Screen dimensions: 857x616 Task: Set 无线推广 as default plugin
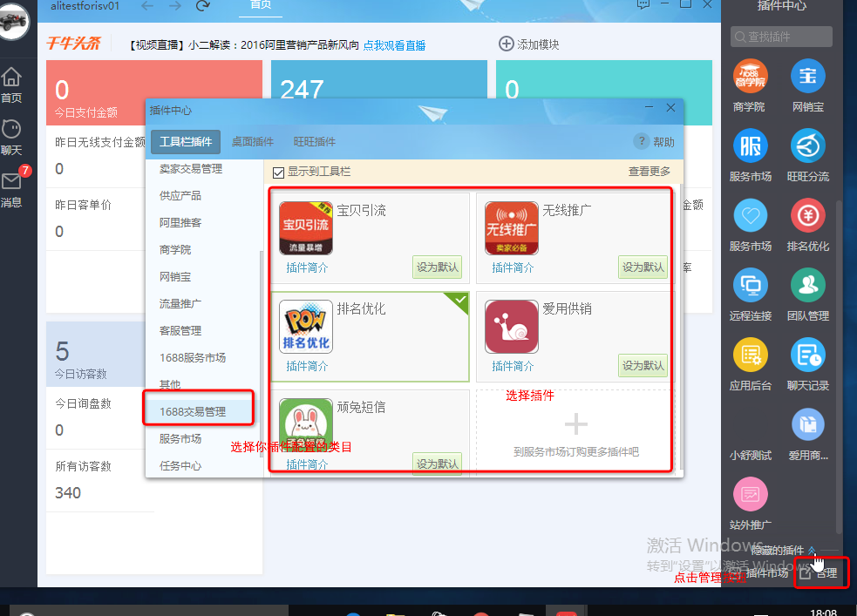point(643,267)
